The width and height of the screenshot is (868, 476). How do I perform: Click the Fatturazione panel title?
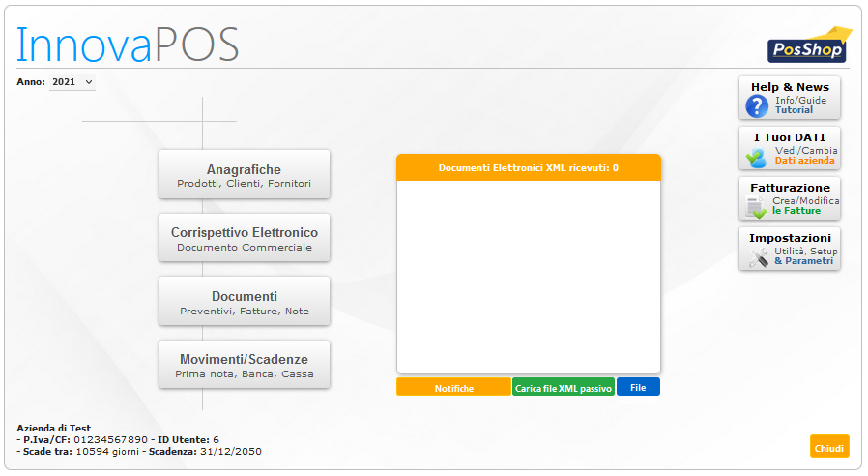tap(790, 188)
